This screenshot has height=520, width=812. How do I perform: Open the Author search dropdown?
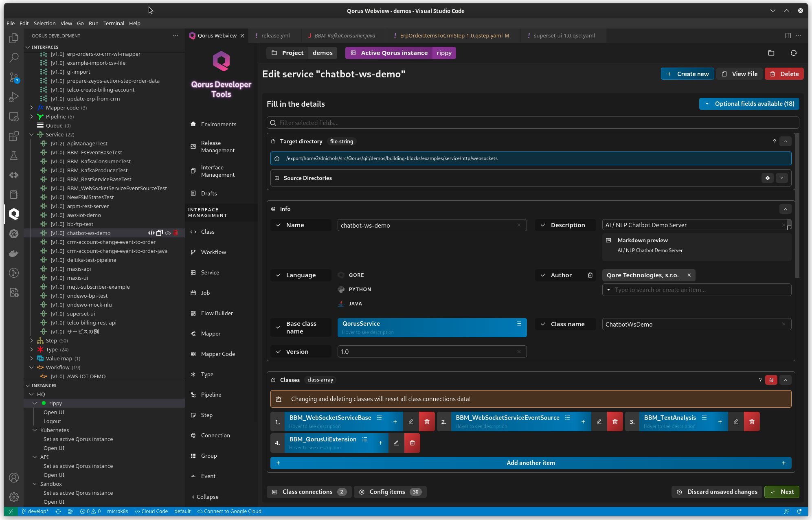(x=696, y=290)
